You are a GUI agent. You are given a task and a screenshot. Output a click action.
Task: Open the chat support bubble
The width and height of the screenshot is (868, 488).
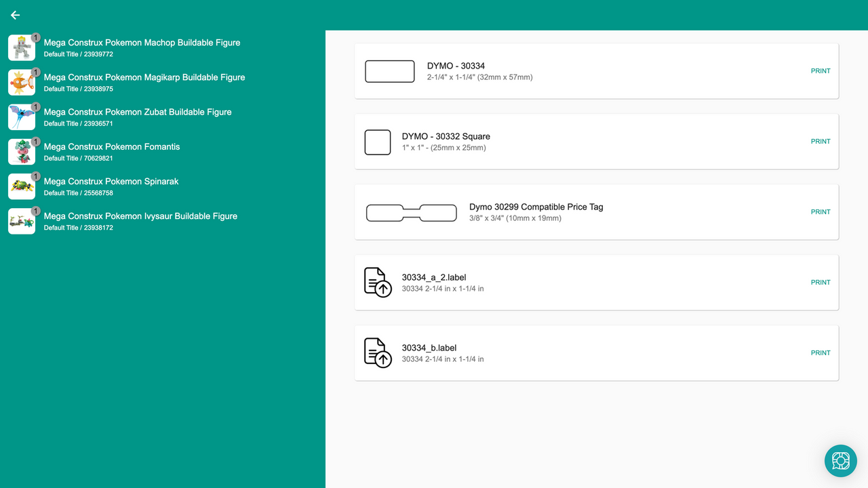click(840, 461)
